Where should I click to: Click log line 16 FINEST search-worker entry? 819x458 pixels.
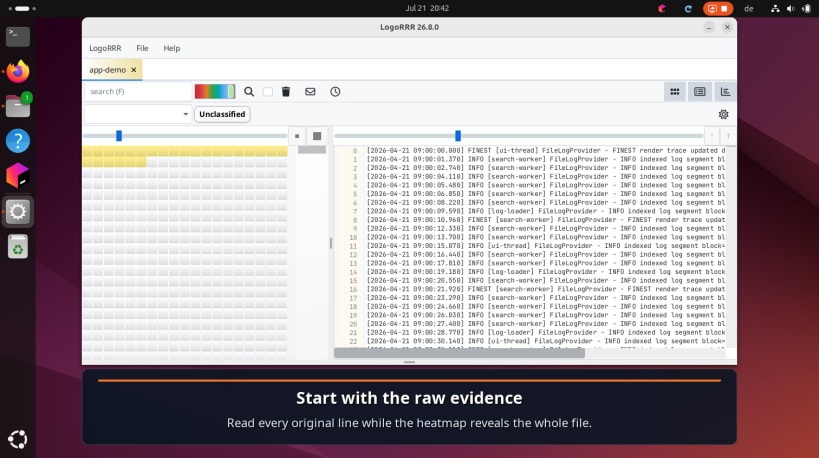pos(545,289)
